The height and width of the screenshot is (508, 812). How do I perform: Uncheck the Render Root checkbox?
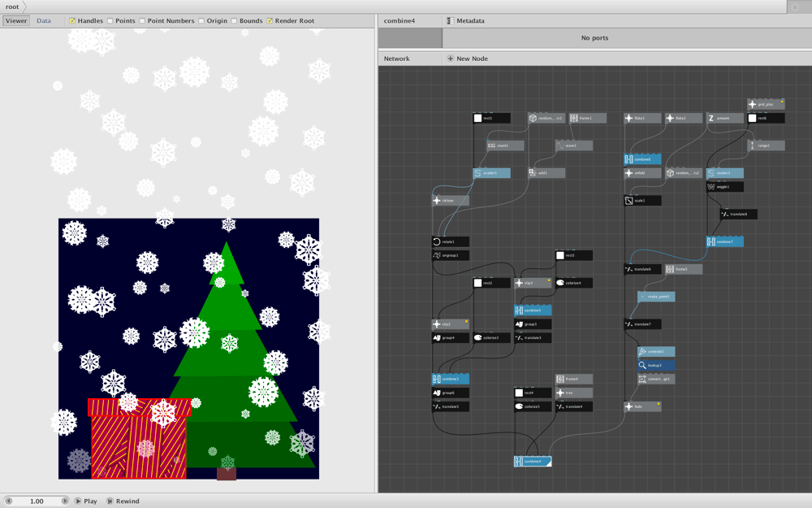click(270, 21)
